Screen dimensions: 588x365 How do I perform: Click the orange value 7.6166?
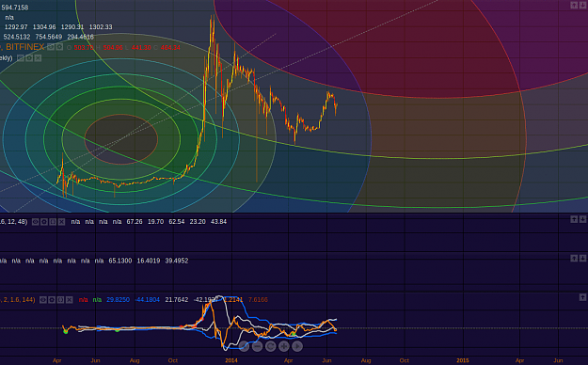258,300
